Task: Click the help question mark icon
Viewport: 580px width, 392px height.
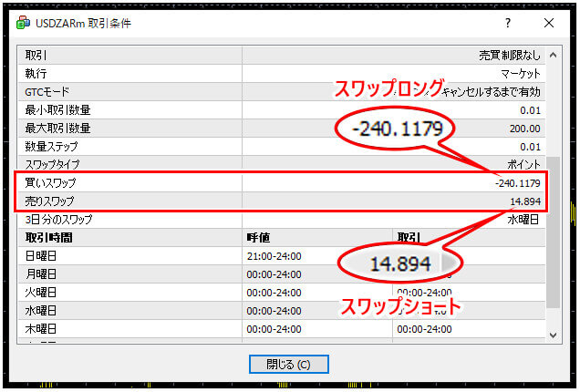Action: 508,23
